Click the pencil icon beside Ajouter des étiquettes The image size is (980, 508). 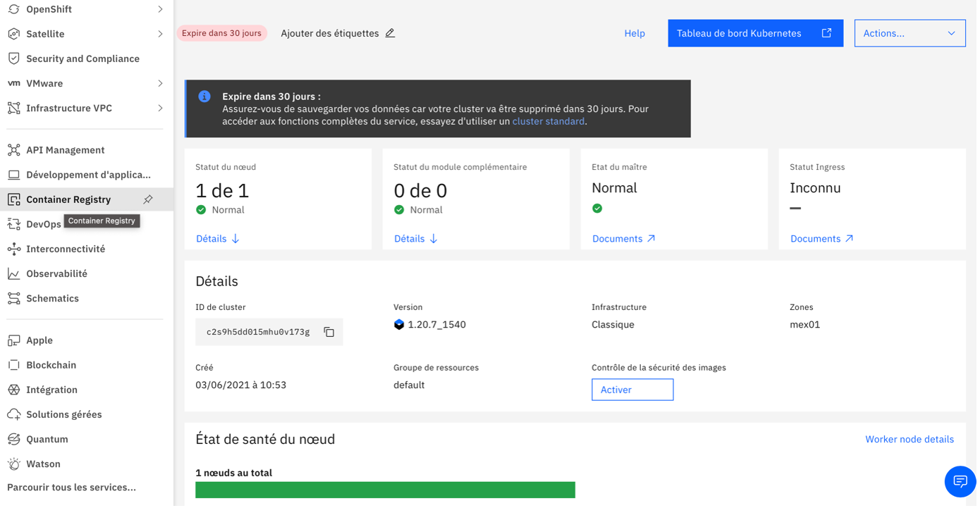tap(390, 33)
